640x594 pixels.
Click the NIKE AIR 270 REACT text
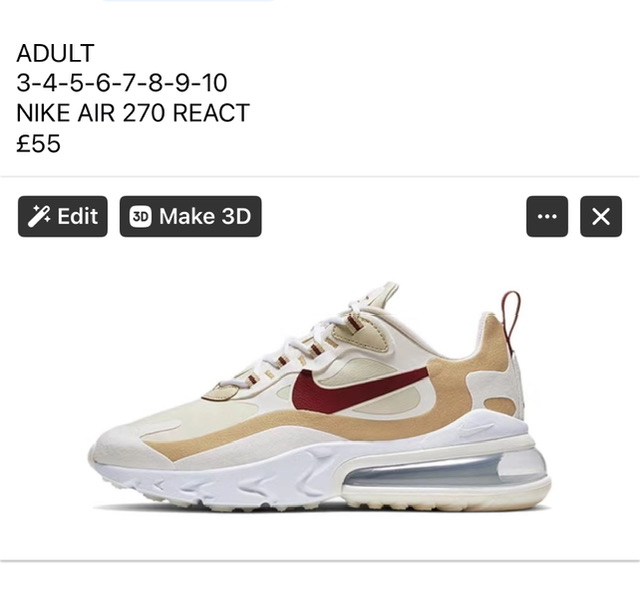click(133, 113)
